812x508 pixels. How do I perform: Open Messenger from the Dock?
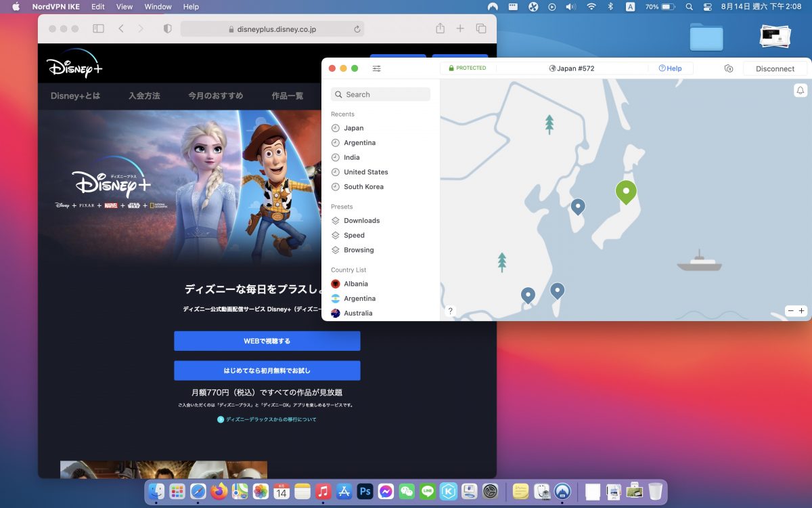(x=386, y=492)
